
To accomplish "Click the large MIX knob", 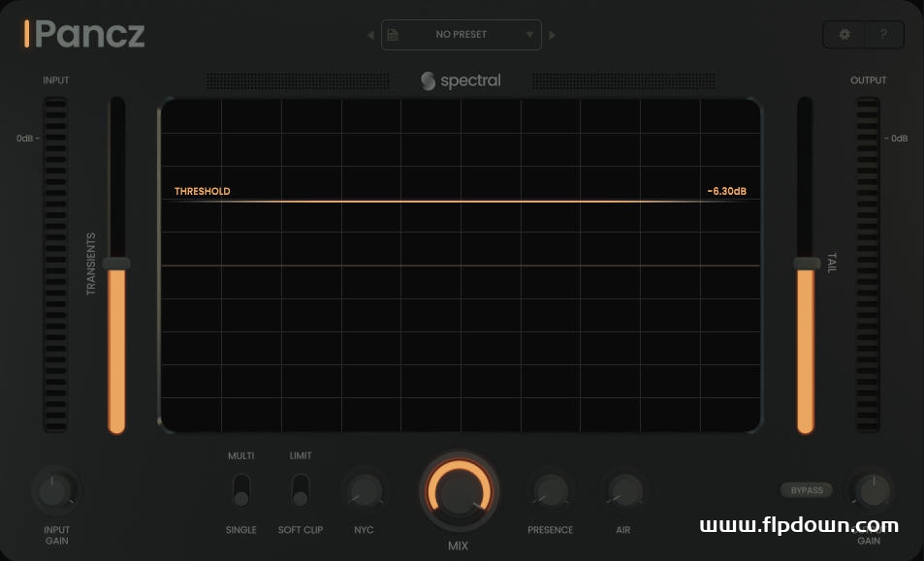I will pos(459,491).
